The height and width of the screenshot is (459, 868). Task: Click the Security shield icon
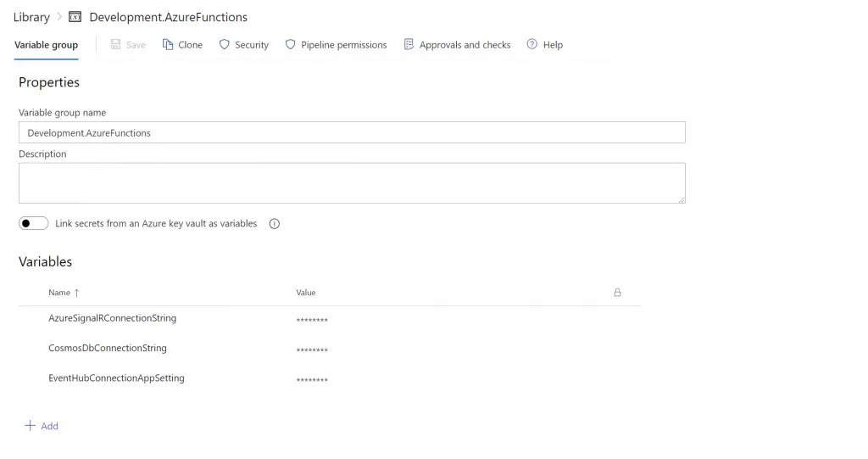225,45
